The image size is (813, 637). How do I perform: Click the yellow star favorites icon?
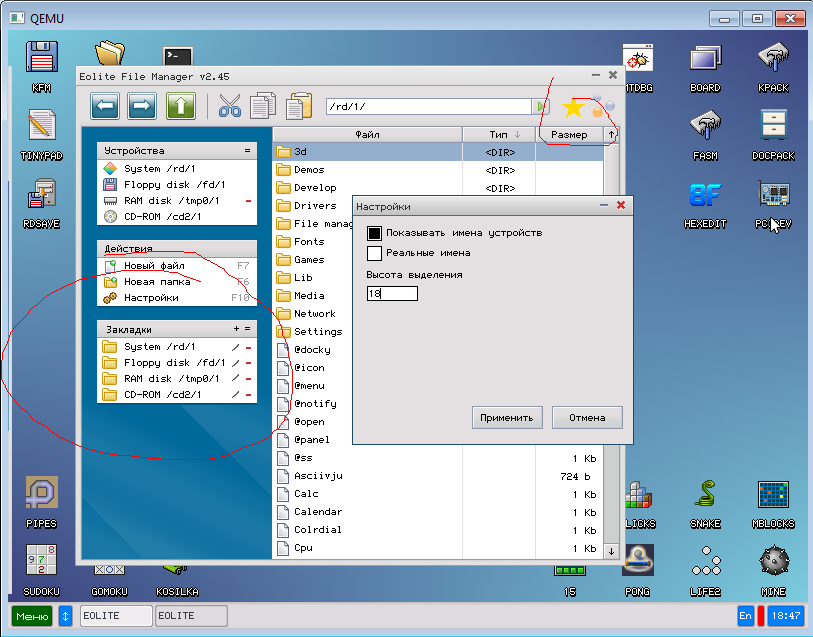click(x=573, y=107)
